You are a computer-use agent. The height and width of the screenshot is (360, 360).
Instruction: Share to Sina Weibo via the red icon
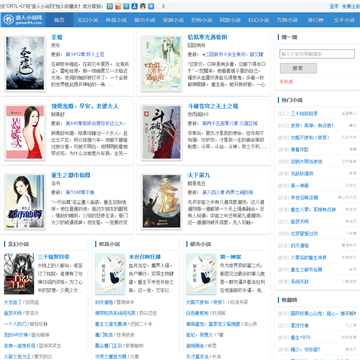(x=118, y=6)
